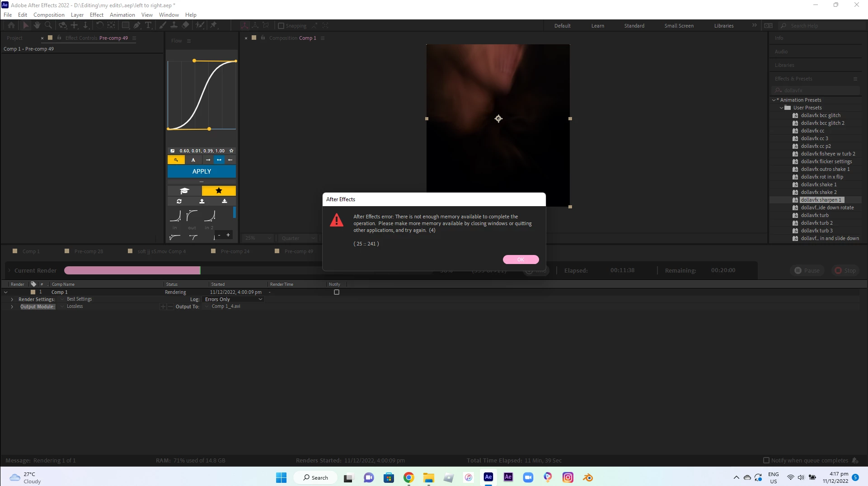Select the Zoom magnifier tool
Screen dimensions: 868x486
click(48, 26)
